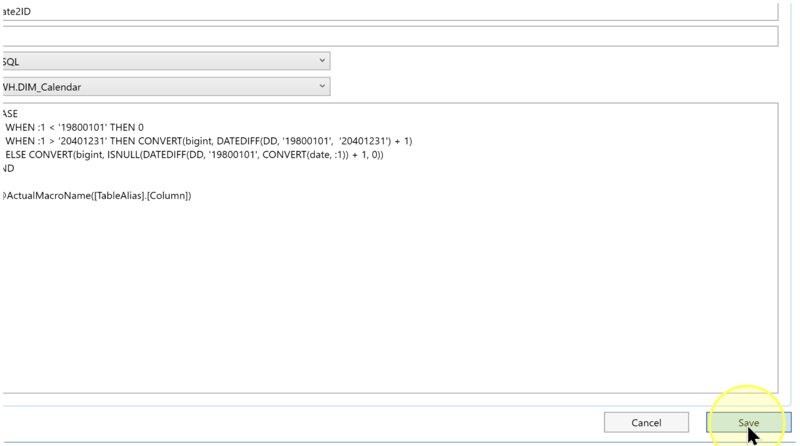Click the line WHEN :1 < '19800101' THEN 0

click(74, 128)
